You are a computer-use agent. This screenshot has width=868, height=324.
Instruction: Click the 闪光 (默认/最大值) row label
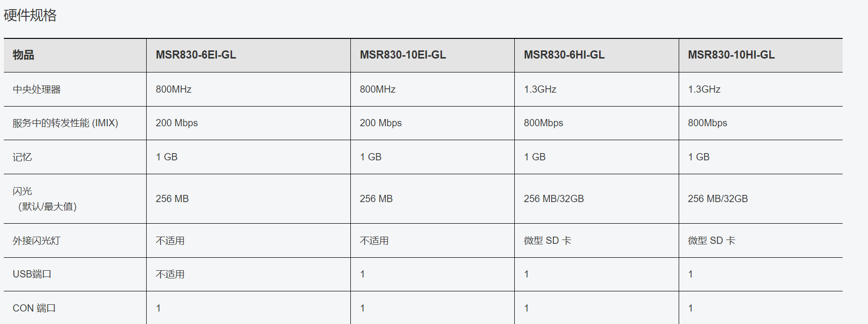[x=45, y=199]
